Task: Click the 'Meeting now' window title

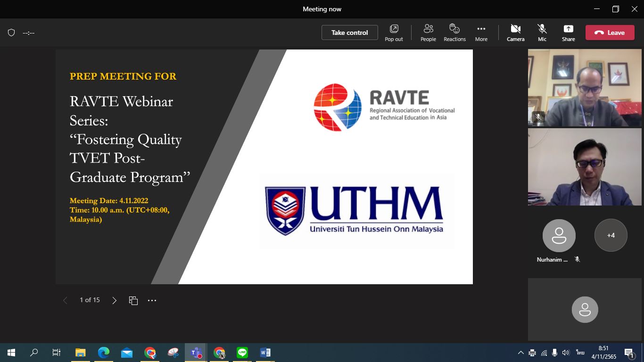Action: click(322, 9)
